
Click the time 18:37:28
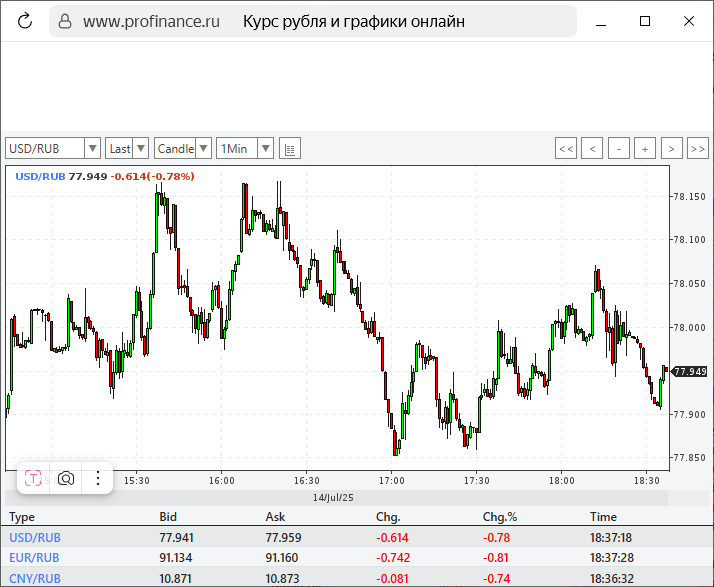(612, 557)
